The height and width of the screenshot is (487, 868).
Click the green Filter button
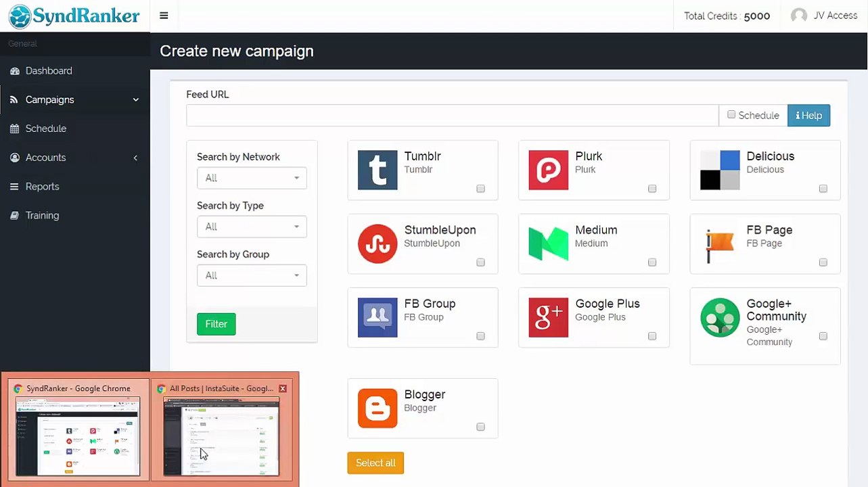click(x=216, y=324)
